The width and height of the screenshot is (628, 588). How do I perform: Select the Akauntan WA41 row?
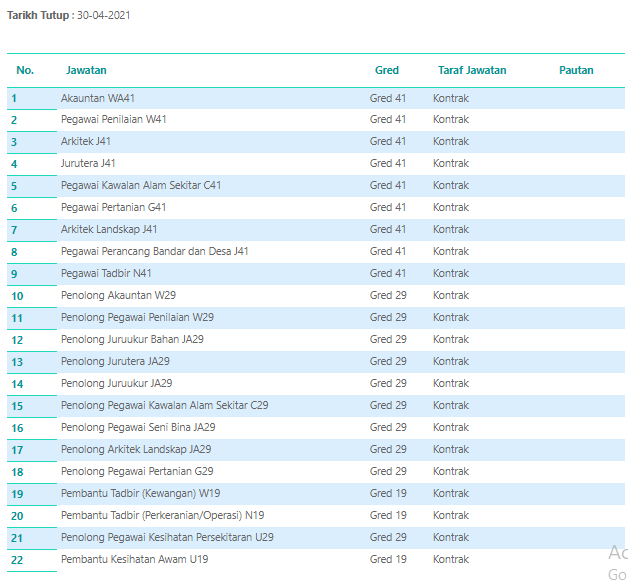pyautogui.click(x=316, y=98)
